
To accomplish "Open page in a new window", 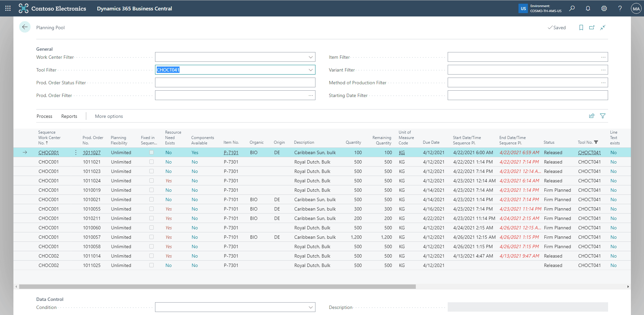I will pos(592,28).
